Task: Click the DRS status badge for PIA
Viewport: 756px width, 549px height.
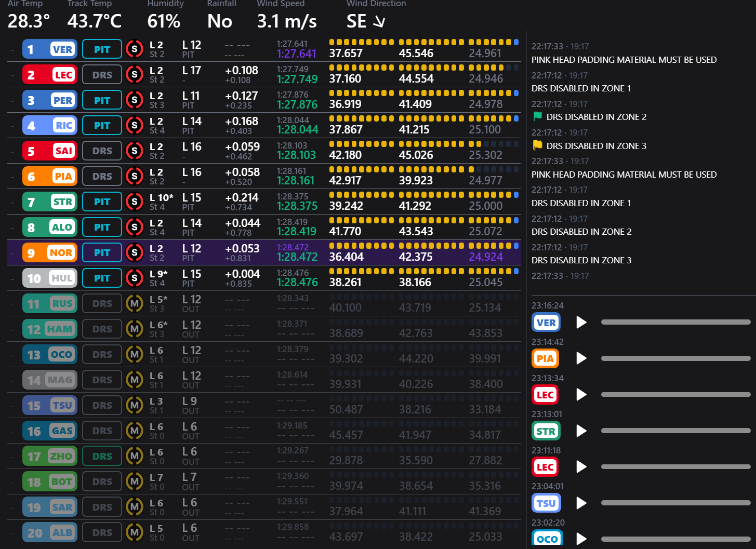Action: [x=102, y=176]
